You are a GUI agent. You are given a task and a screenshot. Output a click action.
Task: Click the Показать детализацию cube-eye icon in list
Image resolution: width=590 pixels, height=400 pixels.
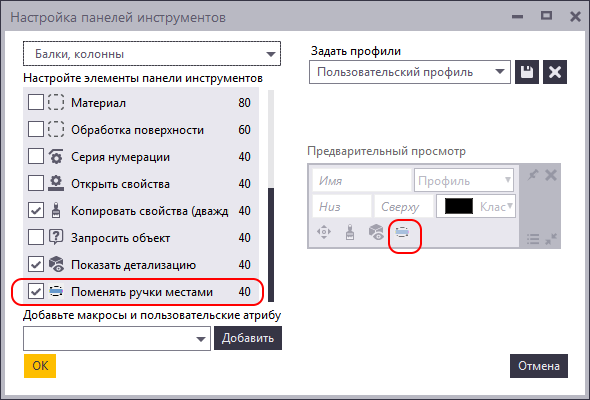pos(56,265)
